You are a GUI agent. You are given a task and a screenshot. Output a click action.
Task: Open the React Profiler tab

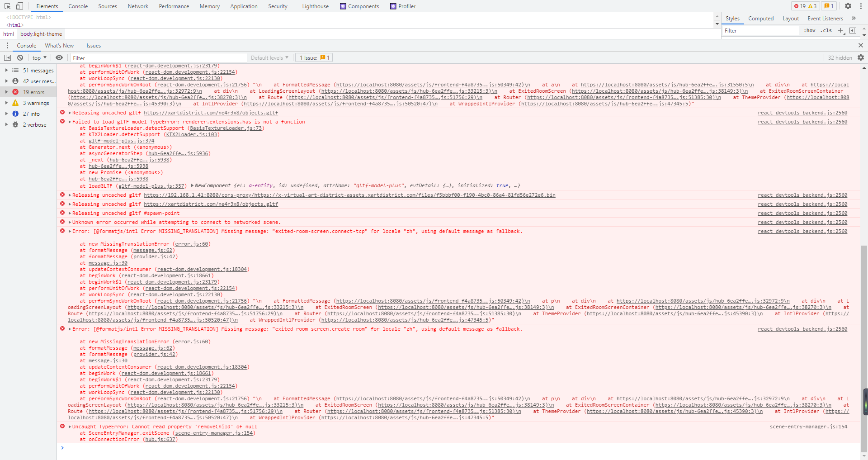(403, 6)
